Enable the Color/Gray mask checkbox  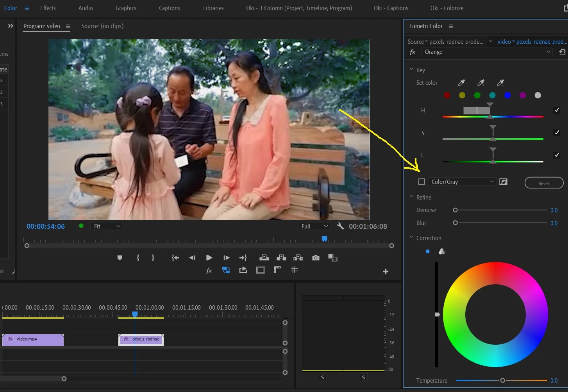click(422, 182)
